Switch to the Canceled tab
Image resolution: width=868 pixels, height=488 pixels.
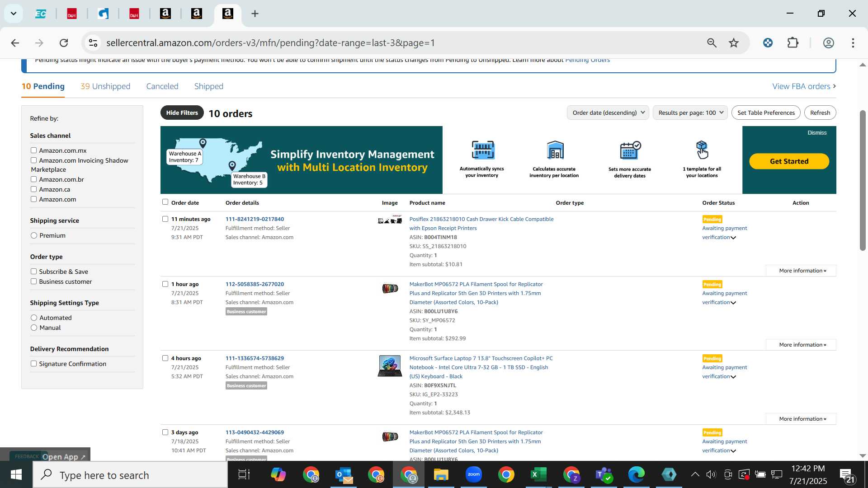tap(162, 86)
